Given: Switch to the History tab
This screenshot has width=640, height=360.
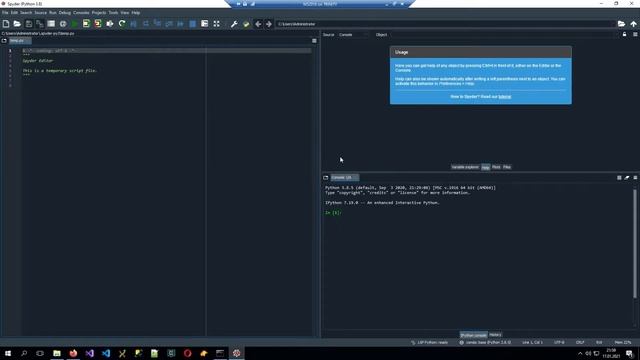Looking at the screenshot, I should [495, 335].
